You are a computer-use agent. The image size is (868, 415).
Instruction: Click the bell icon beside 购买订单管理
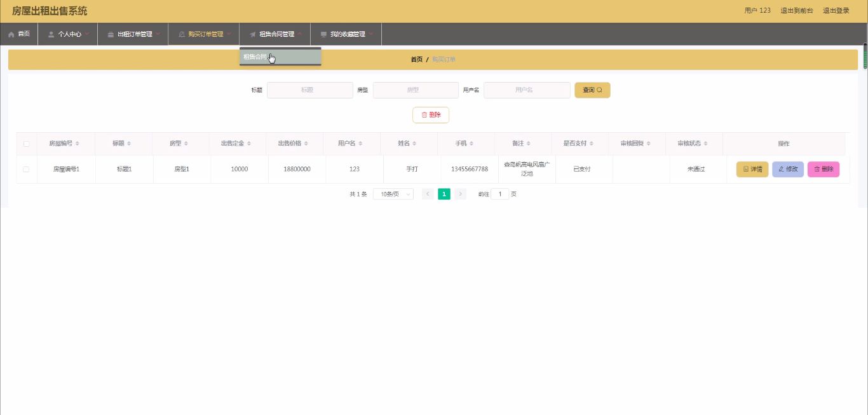(x=182, y=34)
